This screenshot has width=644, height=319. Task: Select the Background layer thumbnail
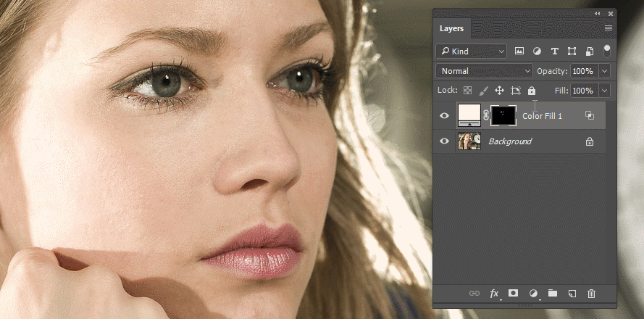coord(469,141)
